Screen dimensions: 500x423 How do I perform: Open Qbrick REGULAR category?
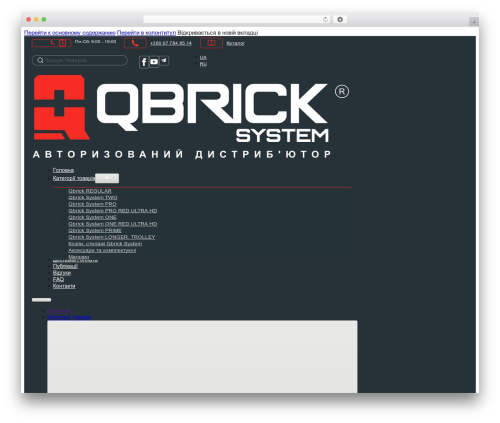(x=90, y=191)
